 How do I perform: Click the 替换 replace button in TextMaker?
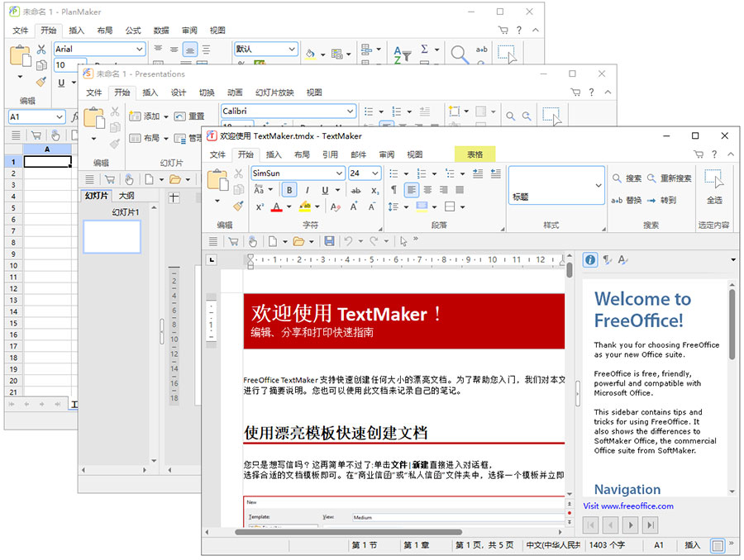[627, 200]
